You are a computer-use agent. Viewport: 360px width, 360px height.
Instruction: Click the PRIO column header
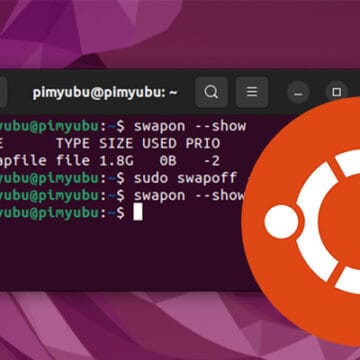pyautogui.click(x=203, y=144)
